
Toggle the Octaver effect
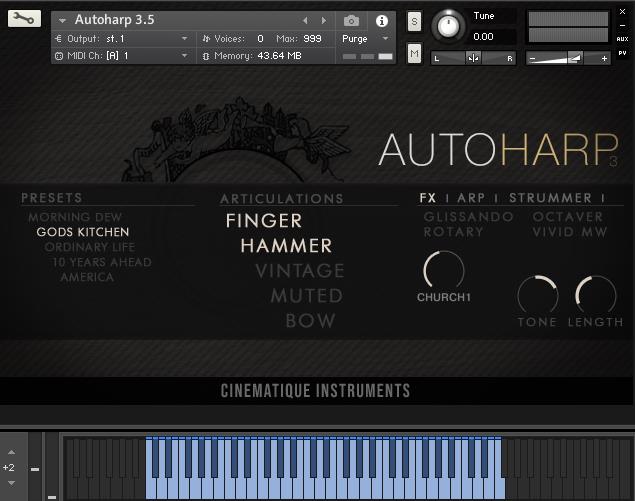pos(568,217)
